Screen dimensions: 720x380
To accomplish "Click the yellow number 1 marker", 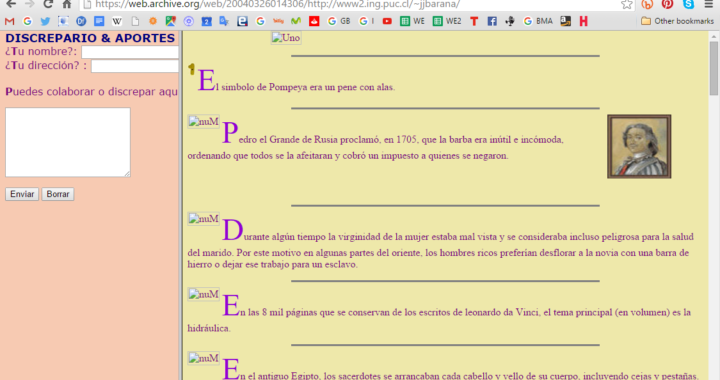I will coord(191,69).
